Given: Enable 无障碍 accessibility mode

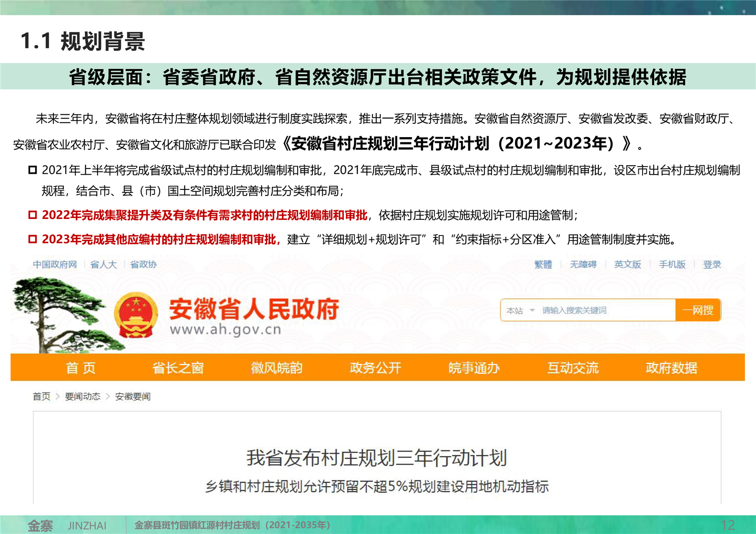Looking at the screenshot, I should (x=583, y=265).
